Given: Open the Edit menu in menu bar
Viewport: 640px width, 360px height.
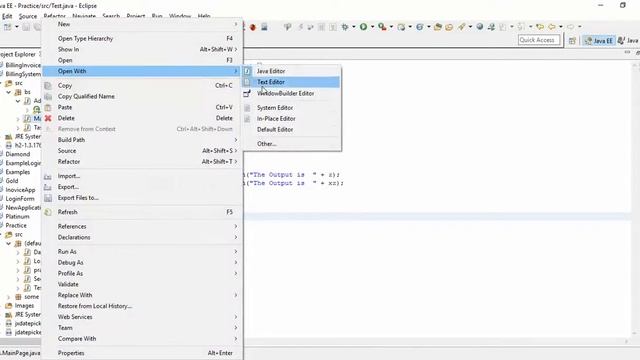Looking at the screenshot, I should coord(7,16).
